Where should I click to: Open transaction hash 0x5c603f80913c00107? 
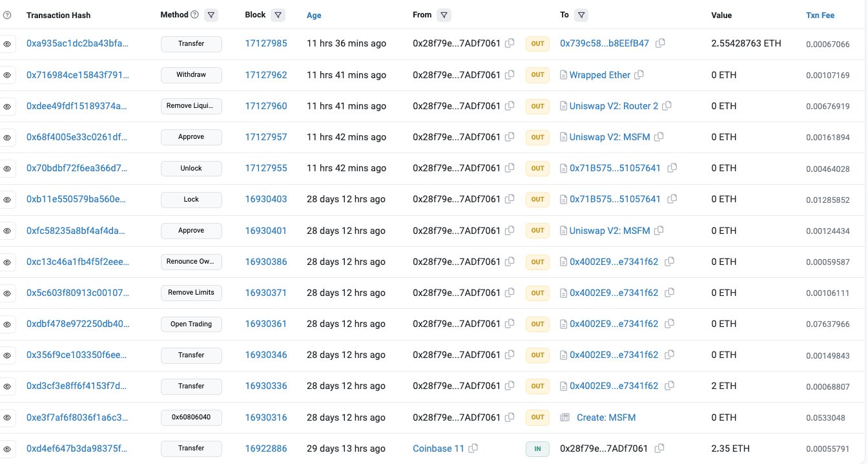pos(77,293)
